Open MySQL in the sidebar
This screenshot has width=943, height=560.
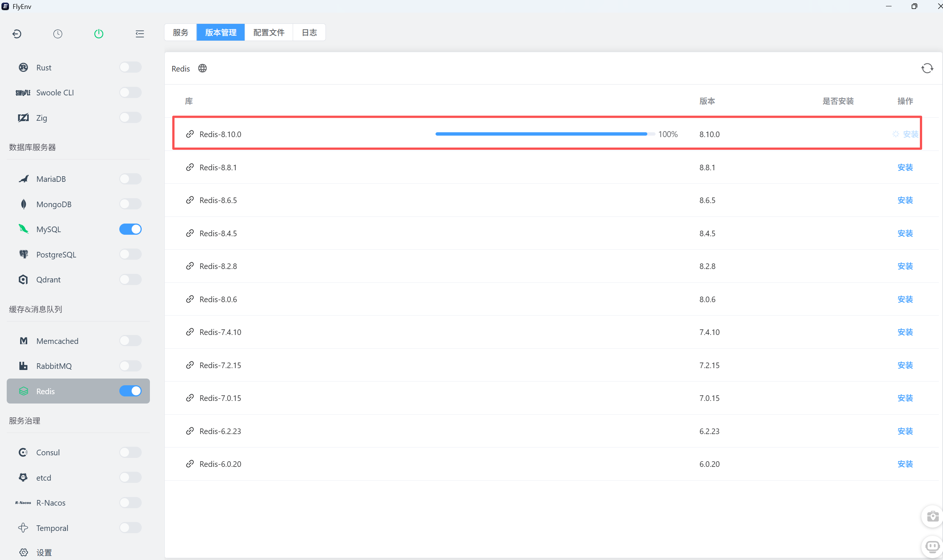(78, 230)
